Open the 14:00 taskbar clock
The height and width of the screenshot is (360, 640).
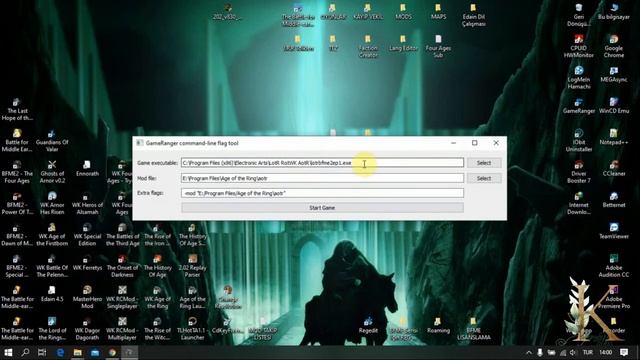pos(606,352)
